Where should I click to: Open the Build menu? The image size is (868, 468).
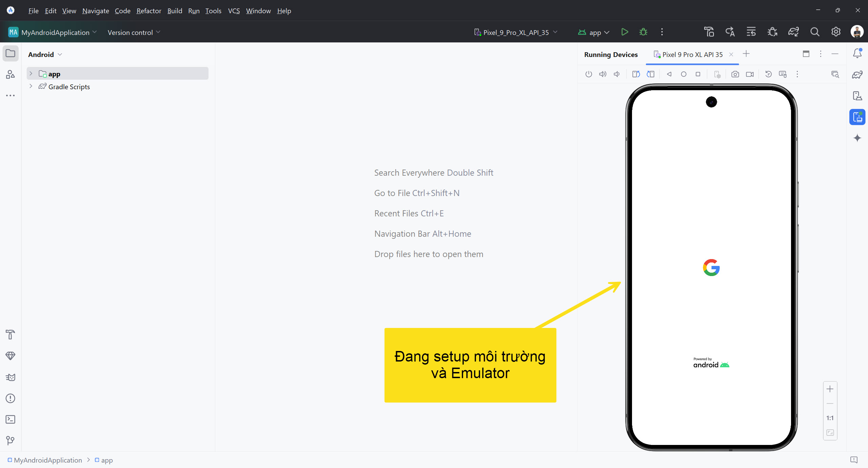pos(175,11)
